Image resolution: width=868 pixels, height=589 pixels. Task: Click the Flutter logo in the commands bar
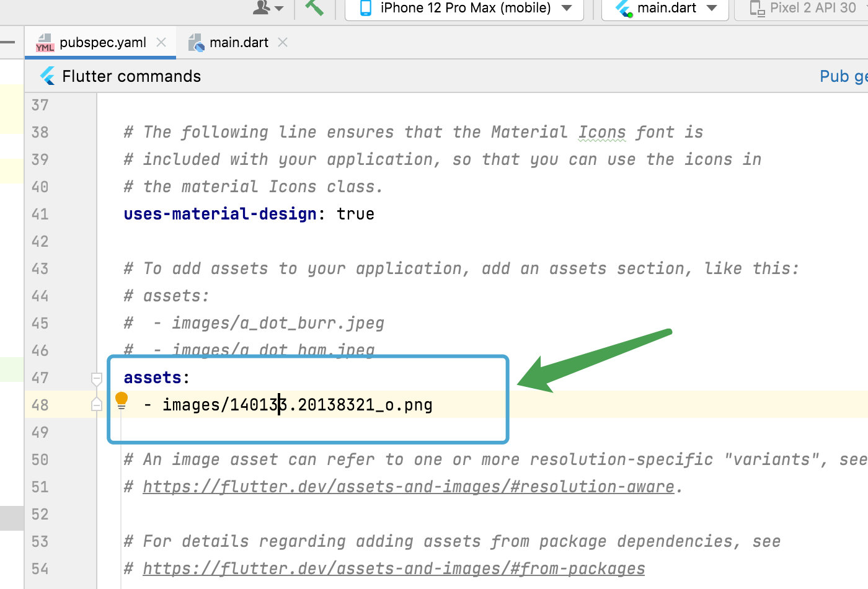point(47,76)
